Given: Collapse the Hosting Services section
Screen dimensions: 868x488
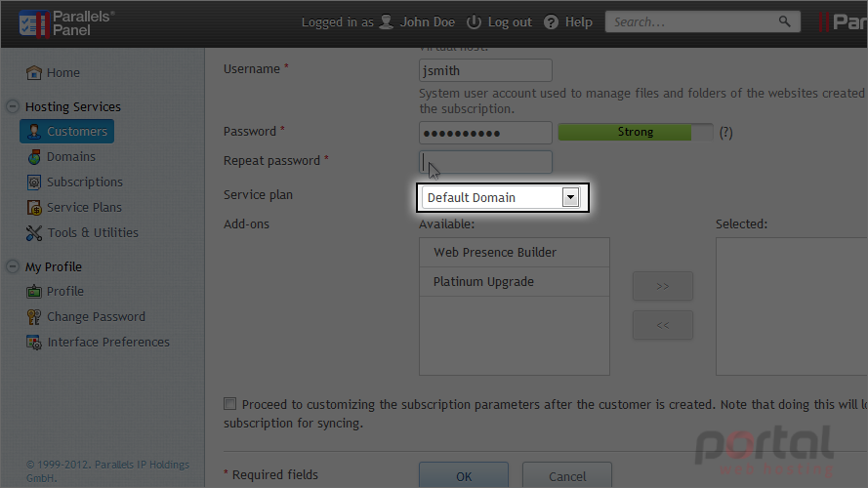Looking at the screenshot, I should coord(13,106).
